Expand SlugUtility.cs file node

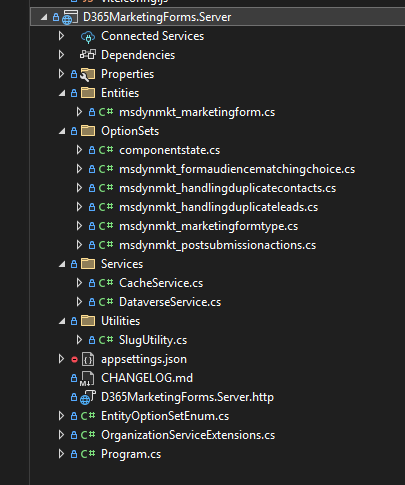[79, 340]
